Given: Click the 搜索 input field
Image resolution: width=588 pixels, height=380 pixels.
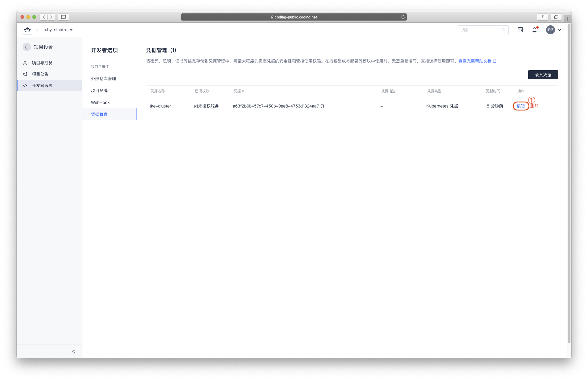Looking at the screenshot, I should pyautogui.click(x=480, y=30).
